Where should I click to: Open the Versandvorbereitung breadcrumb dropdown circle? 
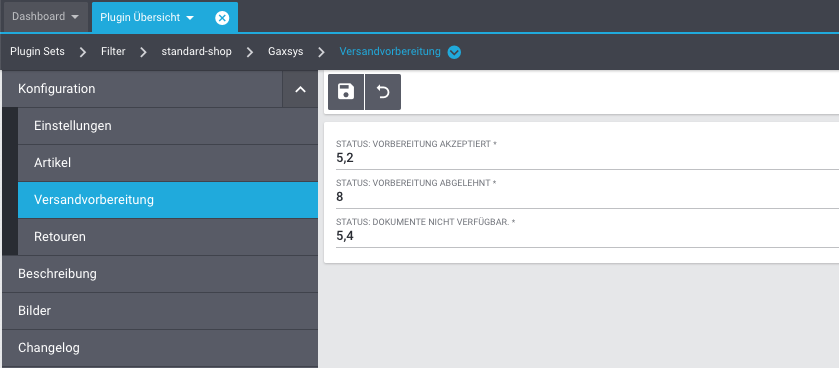[x=454, y=52]
